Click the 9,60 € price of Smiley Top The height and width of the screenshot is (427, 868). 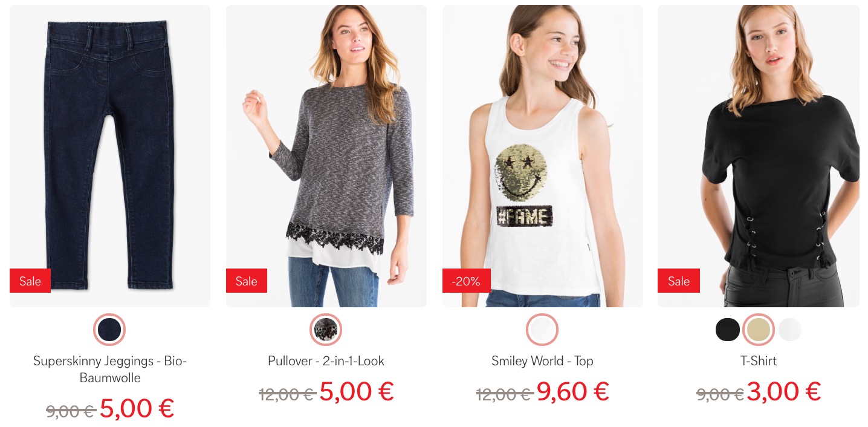point(572,391)
